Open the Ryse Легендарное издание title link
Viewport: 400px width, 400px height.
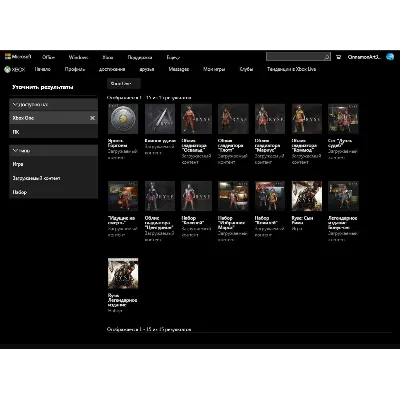pyautogui.click(x=122, y=300)
